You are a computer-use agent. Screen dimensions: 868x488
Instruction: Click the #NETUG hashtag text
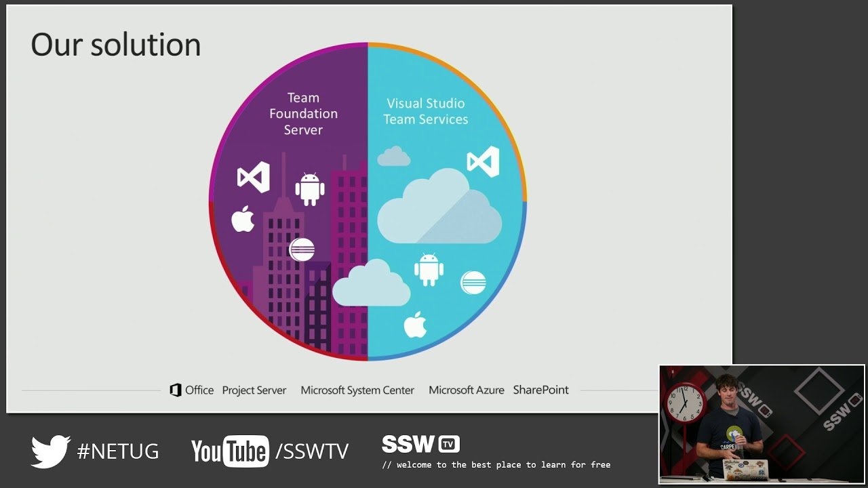(x=118, y=451)
